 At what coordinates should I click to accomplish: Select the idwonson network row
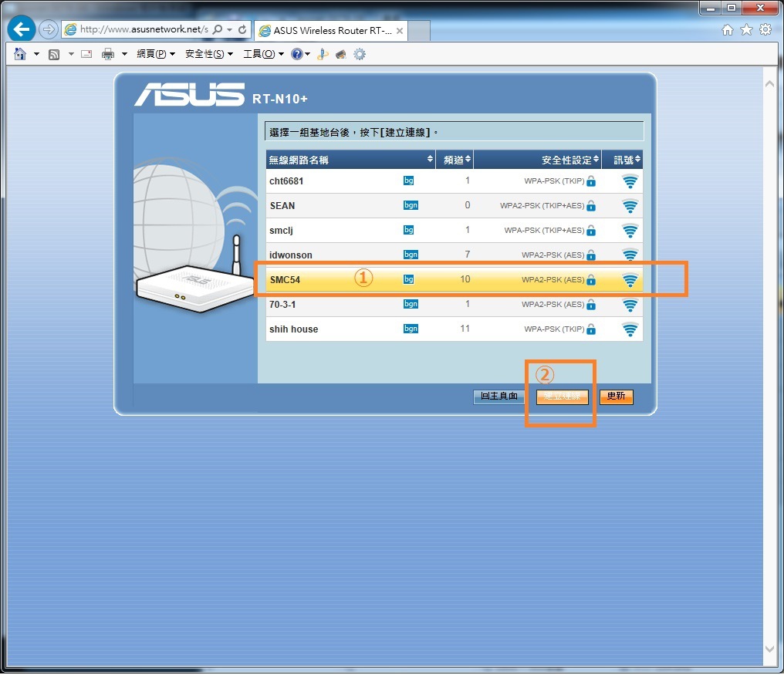[454, 255]
